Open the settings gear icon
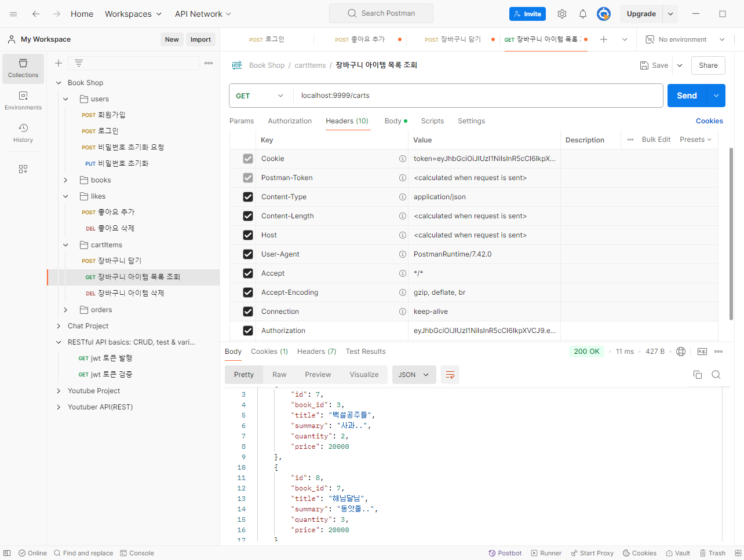Screen dimensions: 744x560 [x=562, y=14]
